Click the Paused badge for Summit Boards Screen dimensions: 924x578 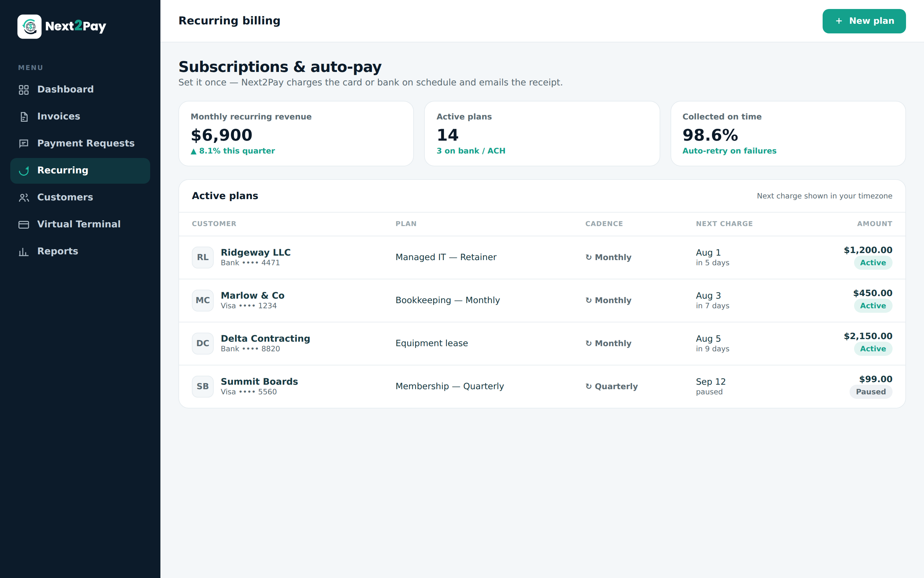coord(870,392)
